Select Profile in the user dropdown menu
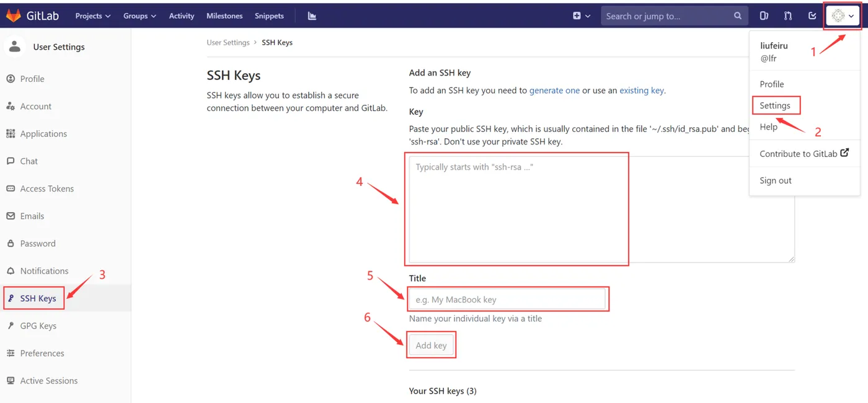 772,84
